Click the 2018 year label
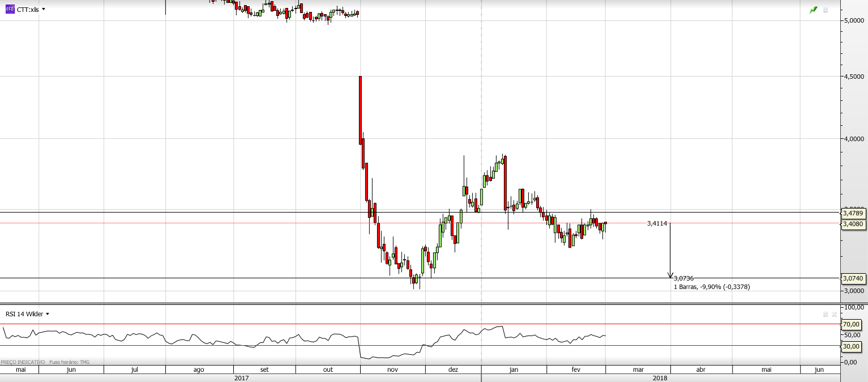 [660, 377]
